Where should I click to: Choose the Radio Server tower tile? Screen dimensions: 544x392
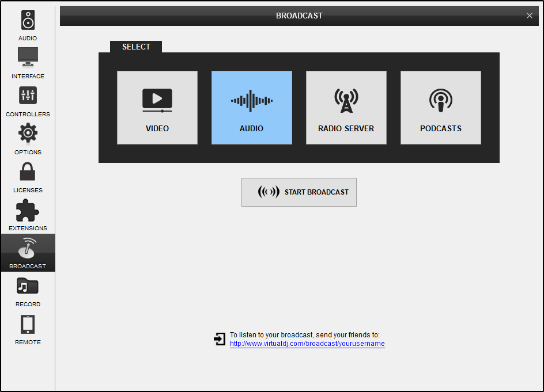346,108
